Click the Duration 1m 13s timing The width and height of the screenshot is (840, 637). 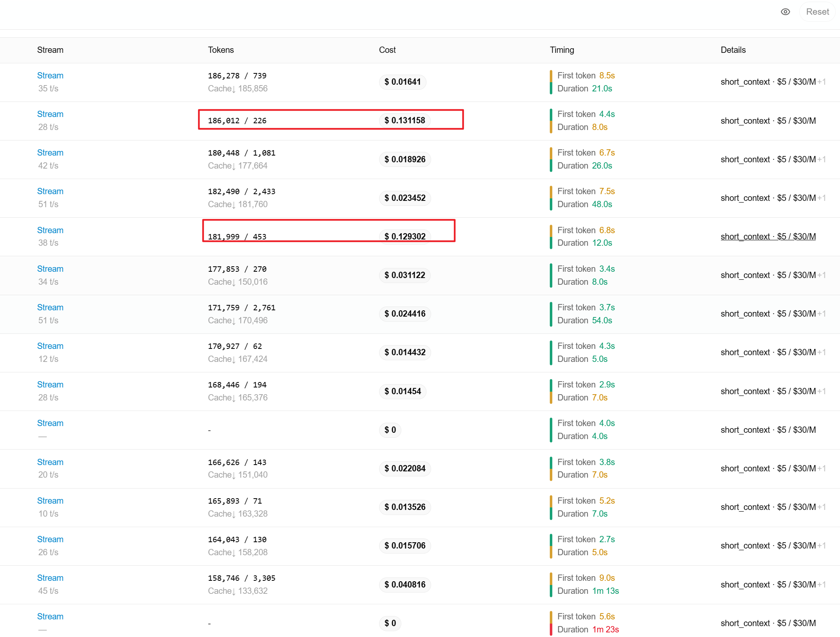588,591
